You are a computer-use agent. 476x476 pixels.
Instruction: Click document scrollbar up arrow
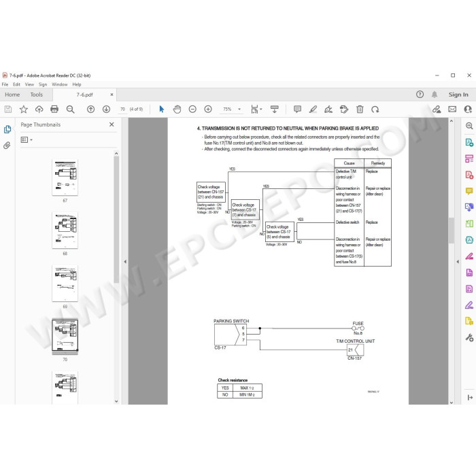point(452,121)
